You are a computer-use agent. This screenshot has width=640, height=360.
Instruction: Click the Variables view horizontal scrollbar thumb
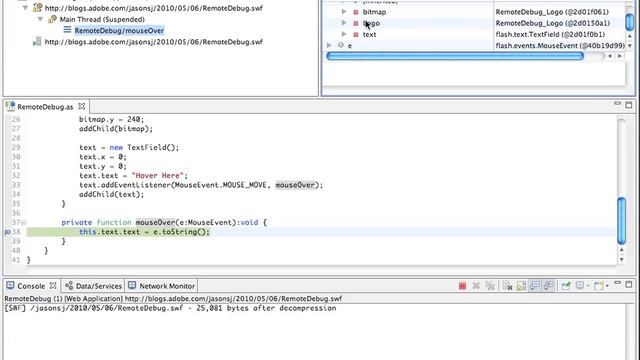tap(455, 56)
